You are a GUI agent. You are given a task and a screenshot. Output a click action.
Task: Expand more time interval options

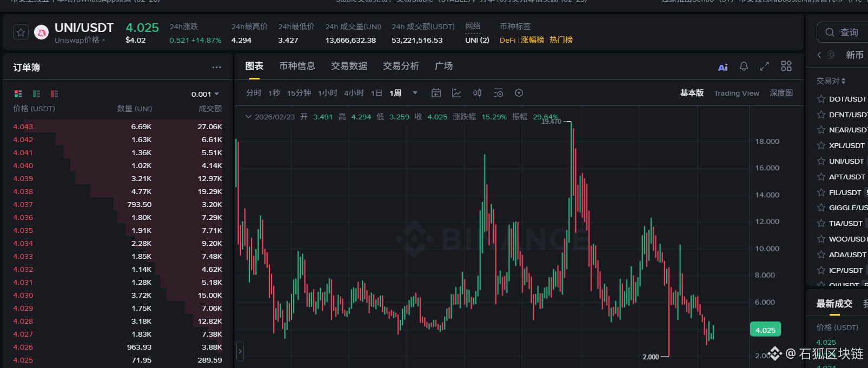pos(415,93)
